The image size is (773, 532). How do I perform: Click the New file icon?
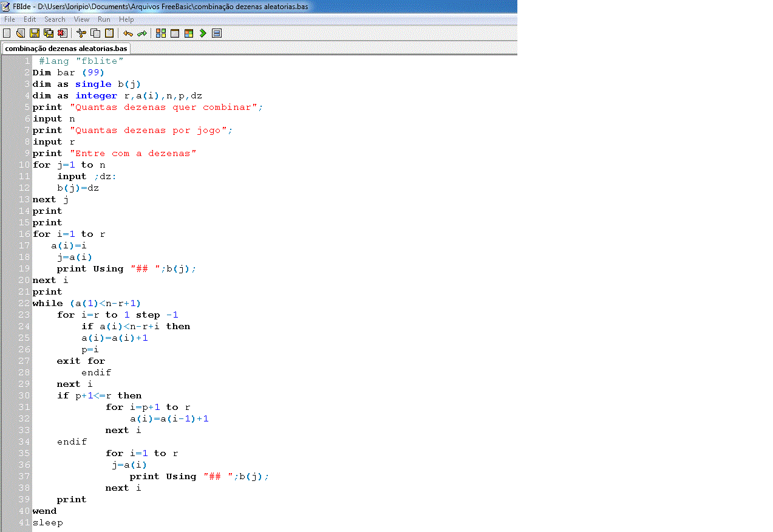click(x=7, y=33)
